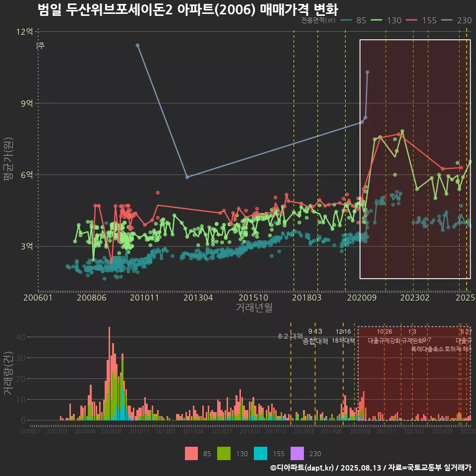
Task: Select the red 155 line entry in top legend
Action: tap(421, 20)
